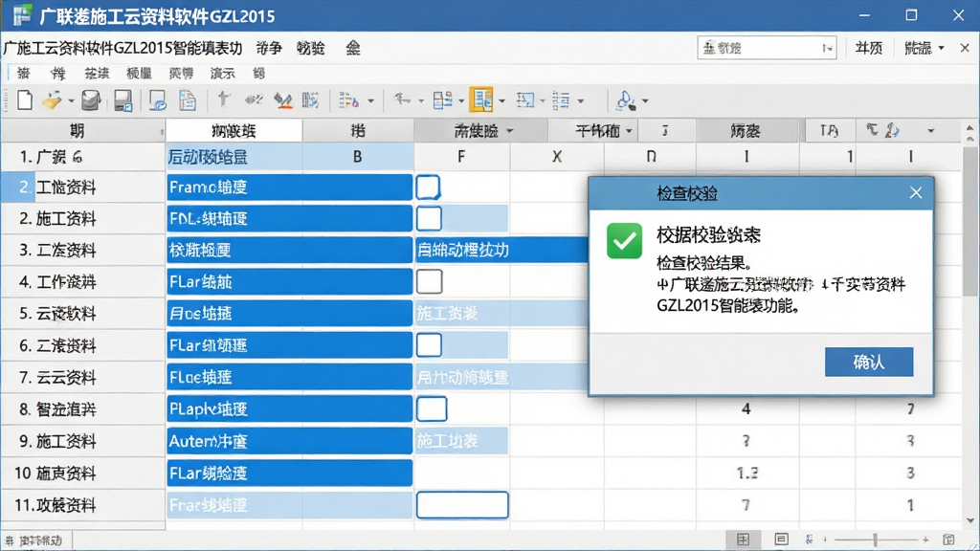Expand the colored list icon dropdown arrow
The image size is (980, 551).
370,100
